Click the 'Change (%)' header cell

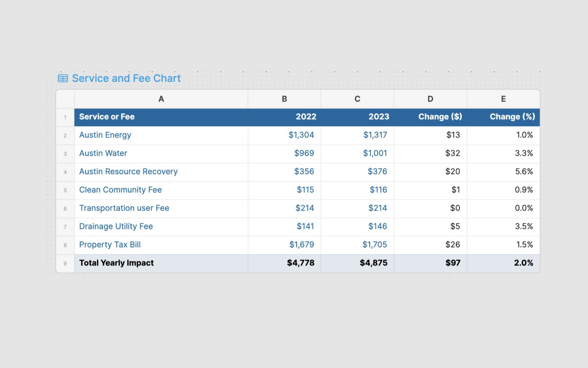(503, 117)
